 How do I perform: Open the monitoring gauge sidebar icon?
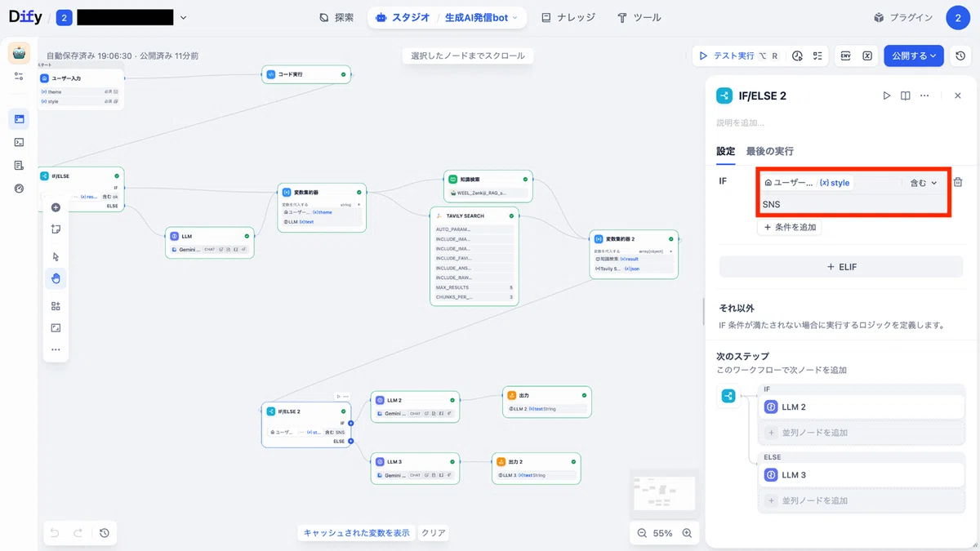(19, 189)
